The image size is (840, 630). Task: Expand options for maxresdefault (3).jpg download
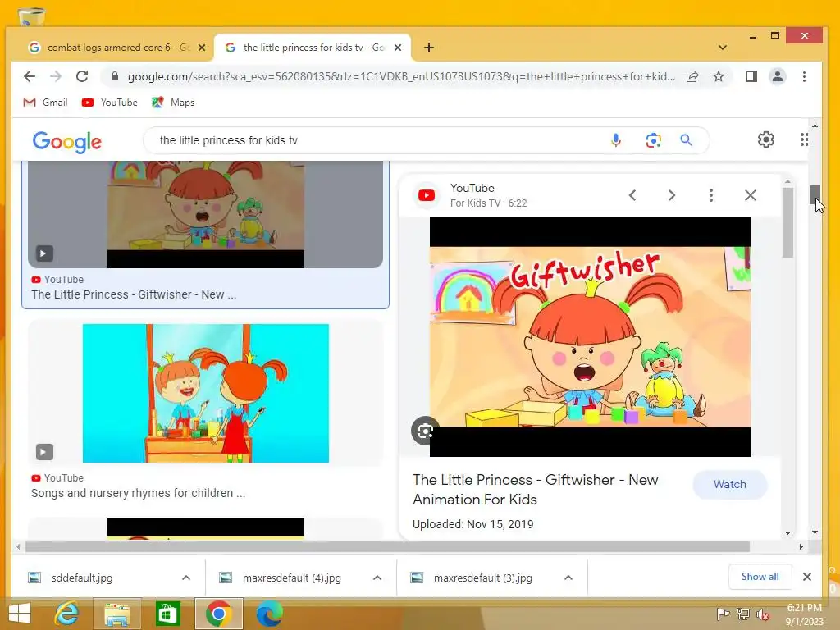pyautogui.click(x=568, y=577)
